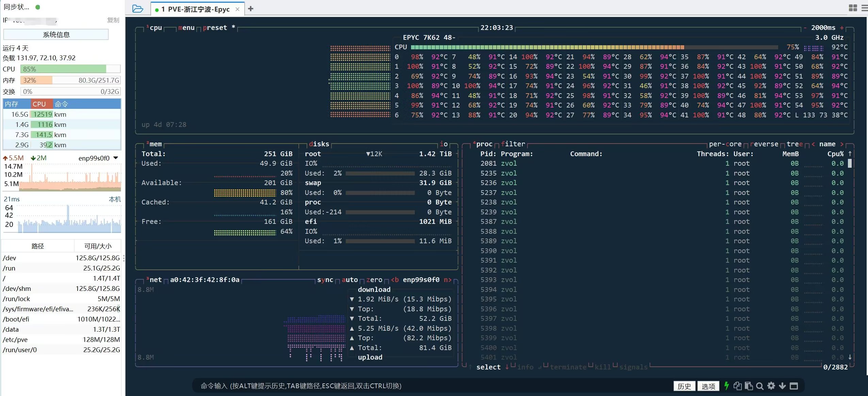Add a new connection tab with plus icon
This screenshot has width=868, height=396.
pyautogui.click(x=251, y=9)
